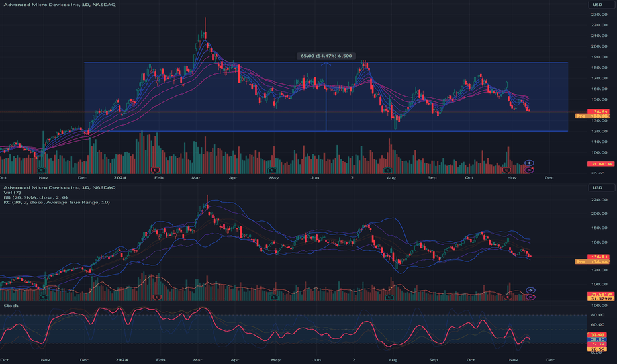Image resolution: width=617 pixels, height=364 pixels.
Task: Click the orange Pre market price label on lower chart
Action: [x=593, y=261]
